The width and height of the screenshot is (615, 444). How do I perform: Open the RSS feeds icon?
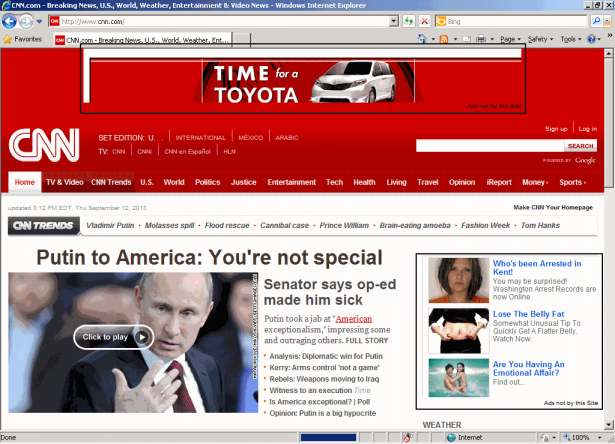click(x=444, y=39)
